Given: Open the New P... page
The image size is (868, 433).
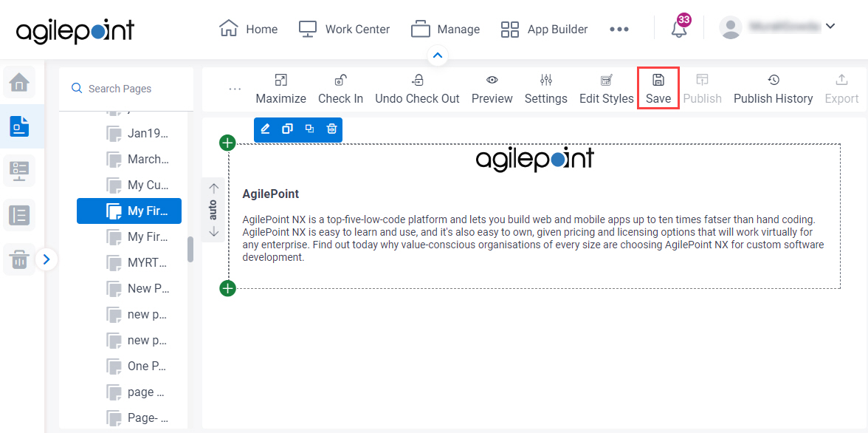Looking at the screenshot, I should [x=138, y=288].
